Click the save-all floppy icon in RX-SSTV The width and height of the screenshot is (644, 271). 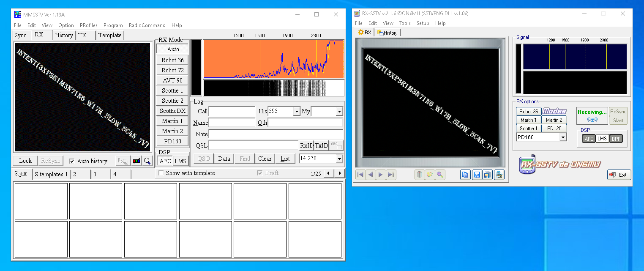click(488, 175)
